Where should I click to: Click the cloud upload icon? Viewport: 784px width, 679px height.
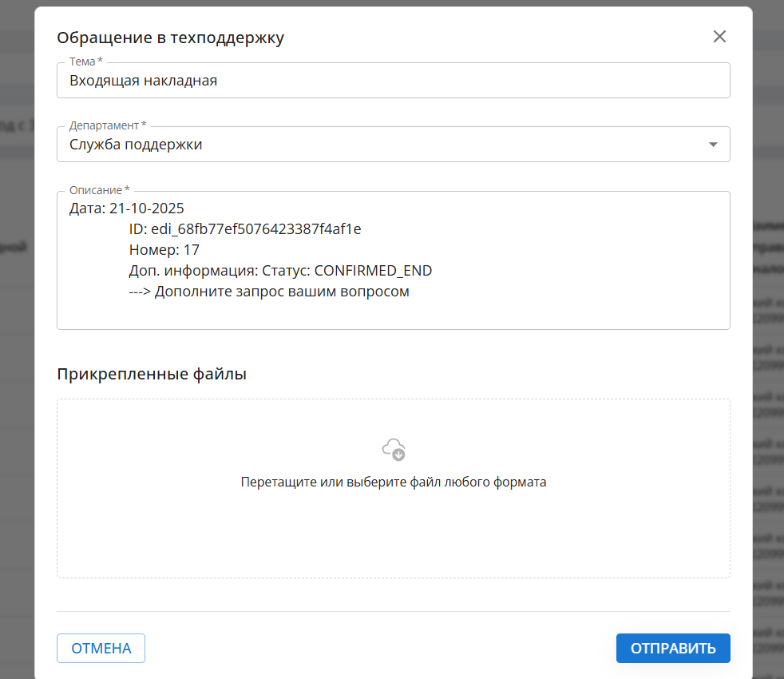pyautogui.click(x=394, y=449)
